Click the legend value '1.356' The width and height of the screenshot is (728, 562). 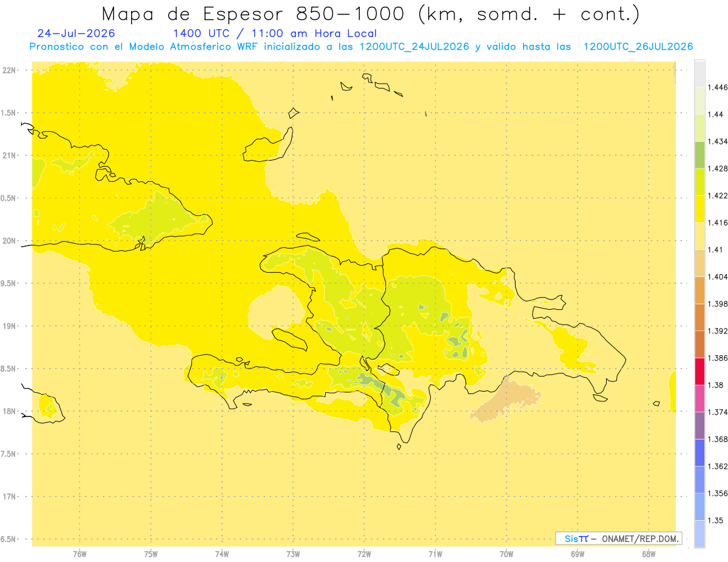(718, 493)
